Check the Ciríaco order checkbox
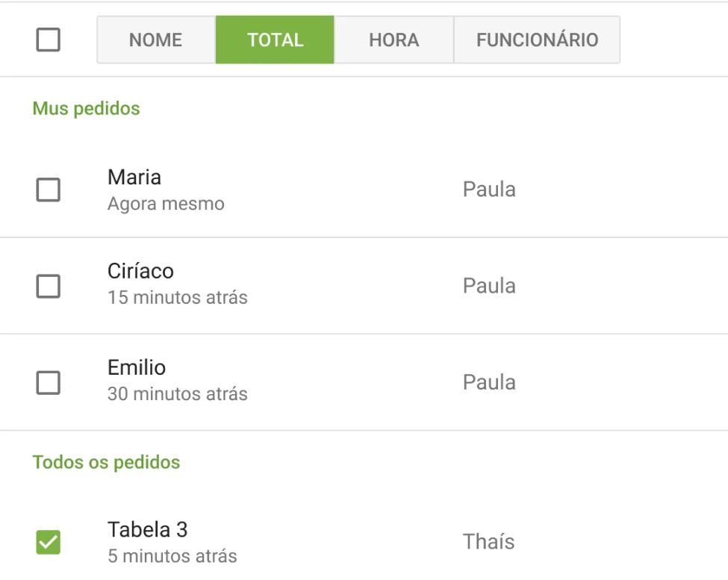The image size is (728, 580). click(x=48, y=286)
